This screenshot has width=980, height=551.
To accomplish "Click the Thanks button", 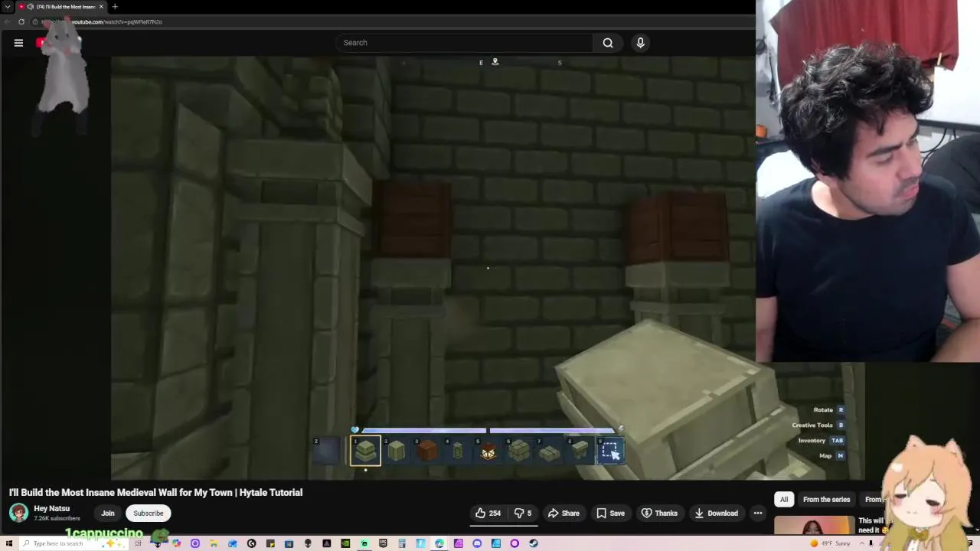I will coord(659,514).
